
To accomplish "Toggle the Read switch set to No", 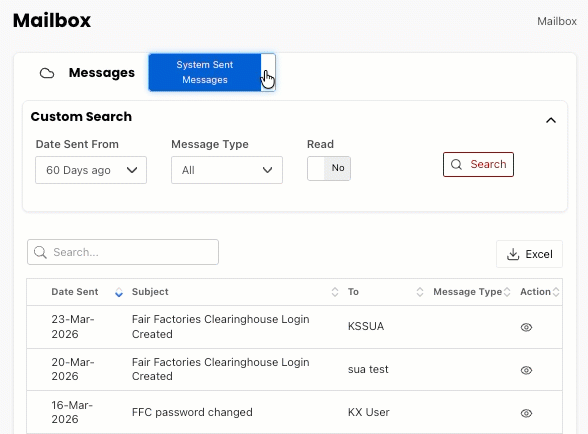I will (x=329, y=168).
